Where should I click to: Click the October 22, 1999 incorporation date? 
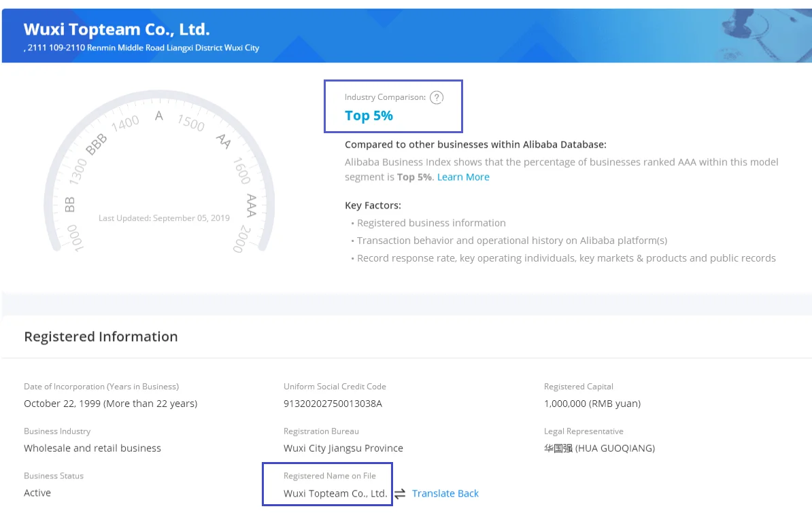point(110,404)
